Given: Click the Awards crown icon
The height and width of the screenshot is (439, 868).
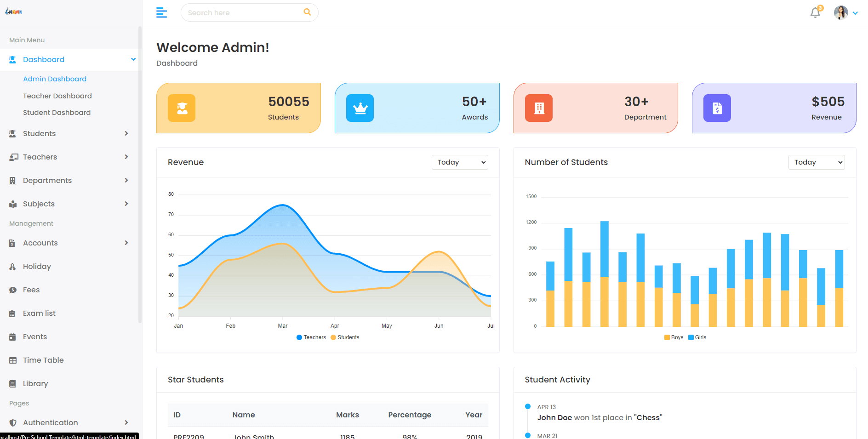Looking at the screenshot, I should [360, 108].
